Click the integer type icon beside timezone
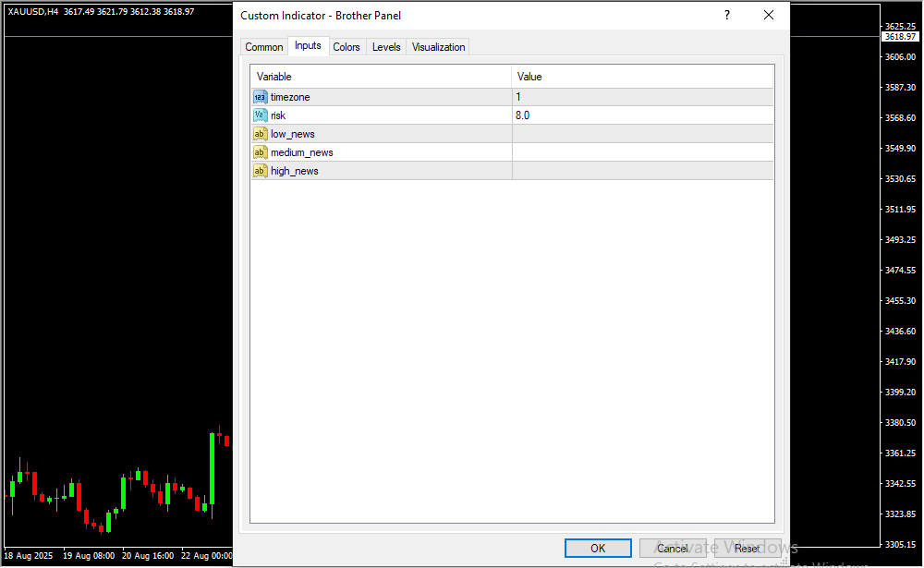The width and height of the screenshot is (924, 568). tap(260, 97)
